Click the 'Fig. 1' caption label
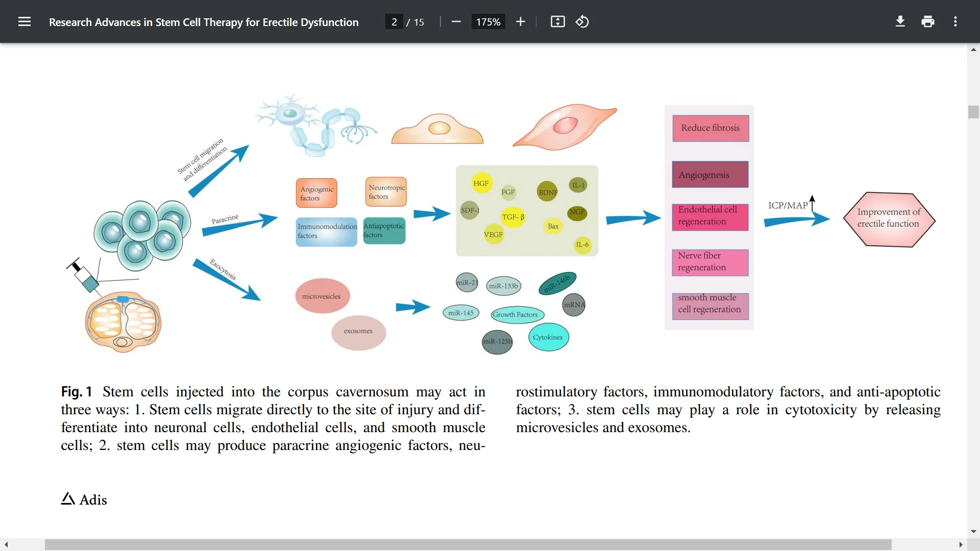980x551 pixels. pos(77,392)
